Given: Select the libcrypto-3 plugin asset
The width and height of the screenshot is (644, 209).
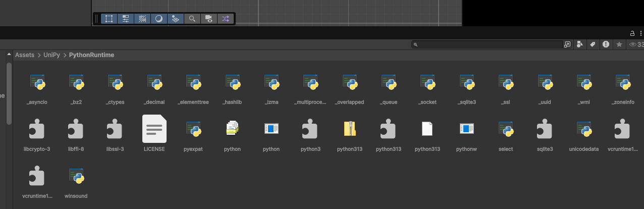Looking at the screenshot, I should [x=37, y=135].
